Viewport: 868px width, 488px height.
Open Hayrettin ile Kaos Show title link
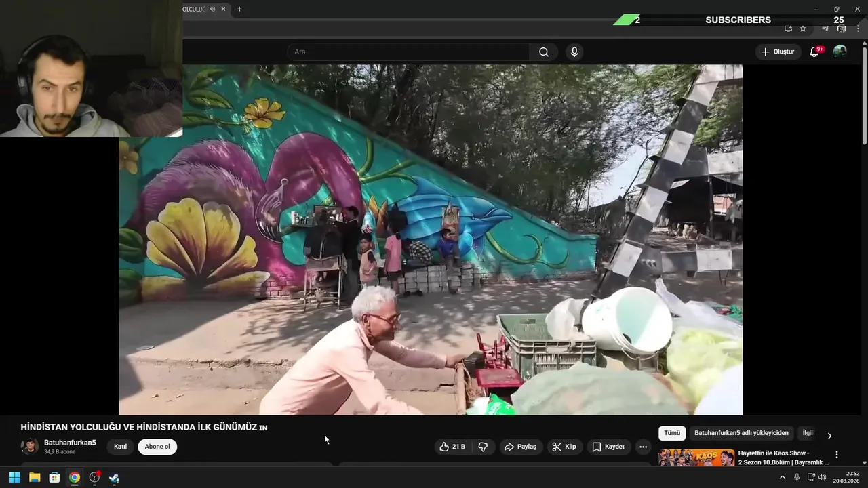(x=783, y=457)
